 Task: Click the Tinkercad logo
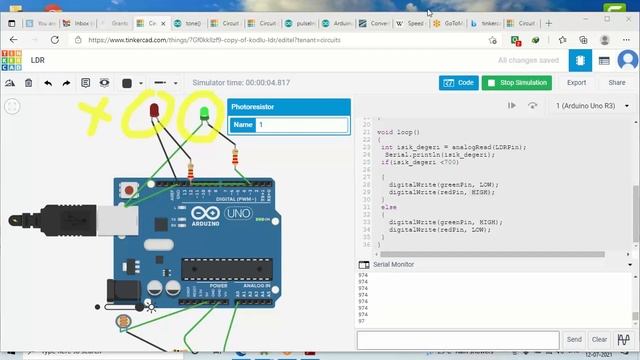(11, 60)
